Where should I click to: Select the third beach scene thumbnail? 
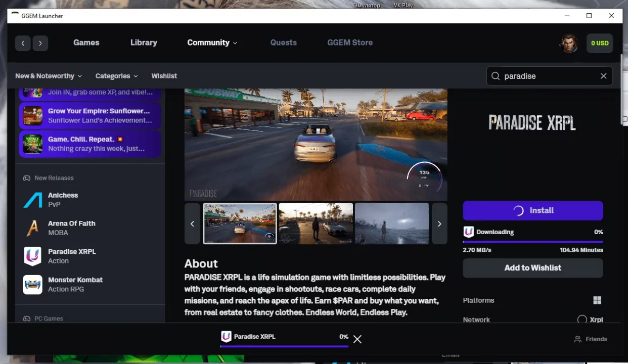(392, 223)
